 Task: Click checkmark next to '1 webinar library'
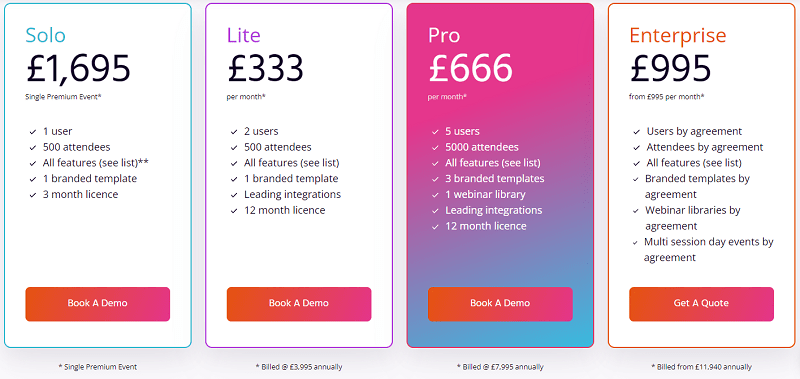tap(435, 195)
